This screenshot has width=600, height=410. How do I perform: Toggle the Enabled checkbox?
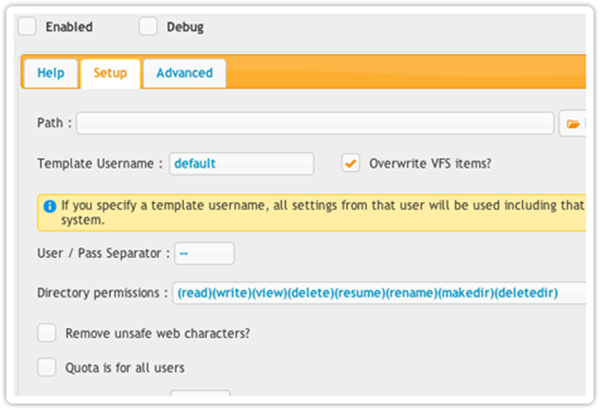(28, 27)
